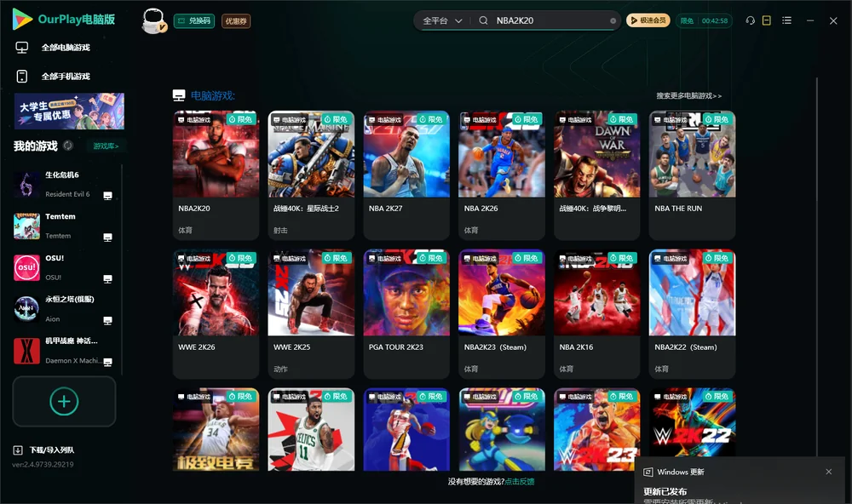Viewport: 852px width, 504px height.
Task: Open the 战锤40K：星际战士2 card
Action: tap(311, 175)
